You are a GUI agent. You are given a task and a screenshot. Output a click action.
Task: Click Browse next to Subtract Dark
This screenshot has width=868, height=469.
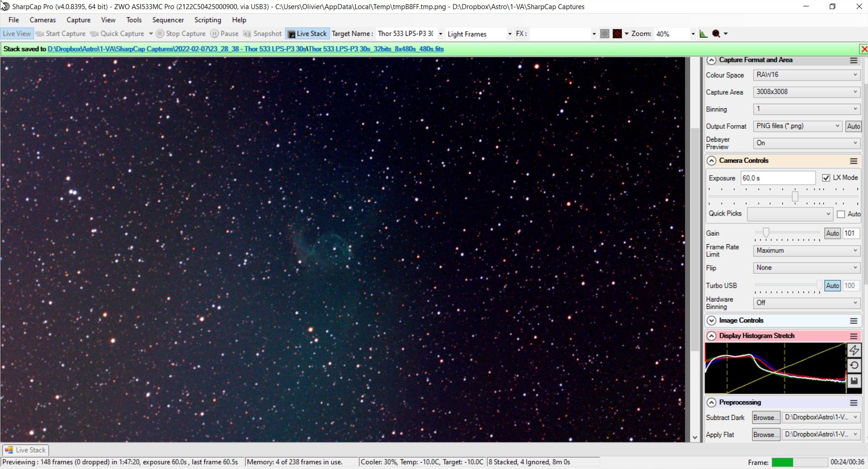766,418
